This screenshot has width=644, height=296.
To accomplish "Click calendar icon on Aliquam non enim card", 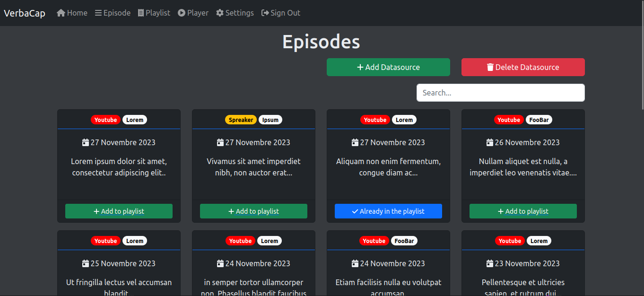I will click(355, 142).
